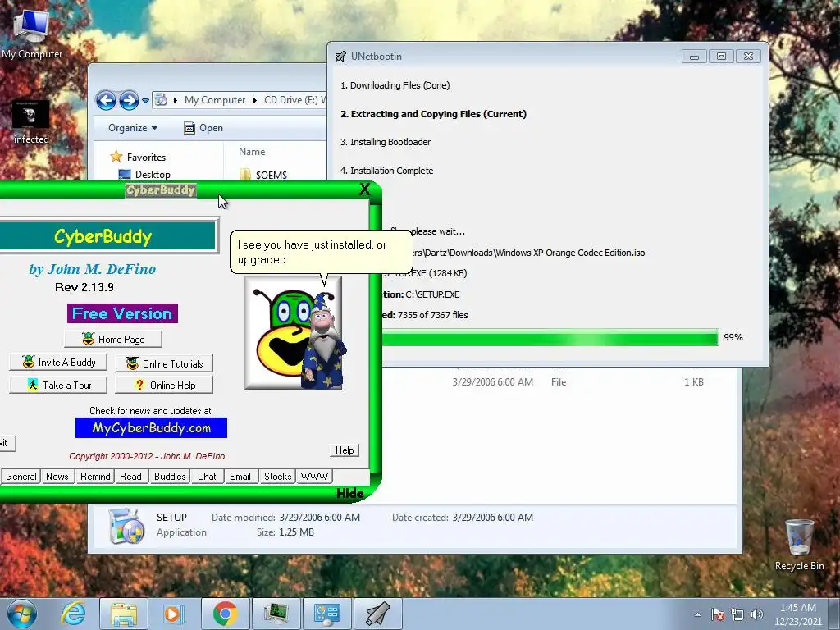Click the UNetbootin title bar icon
The image size is (840, 630).
(x=340, y=57)
